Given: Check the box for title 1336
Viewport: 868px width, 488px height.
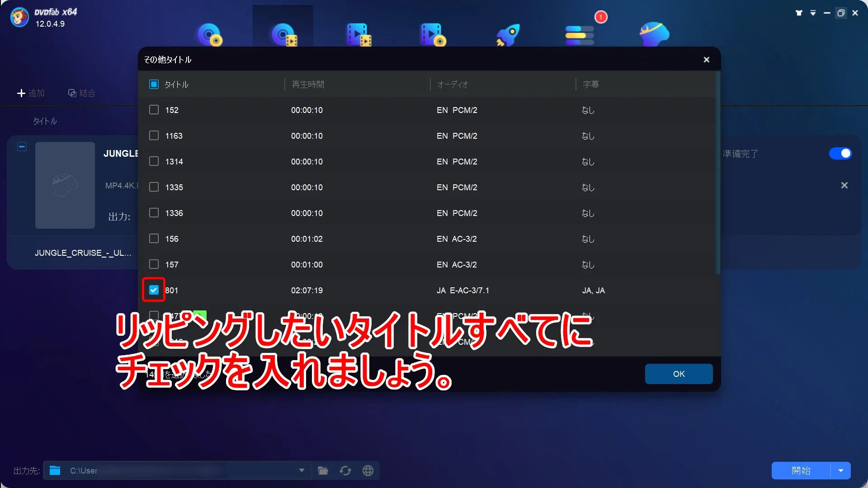Looking at the screenshot, I should click(x=154, y=213).
